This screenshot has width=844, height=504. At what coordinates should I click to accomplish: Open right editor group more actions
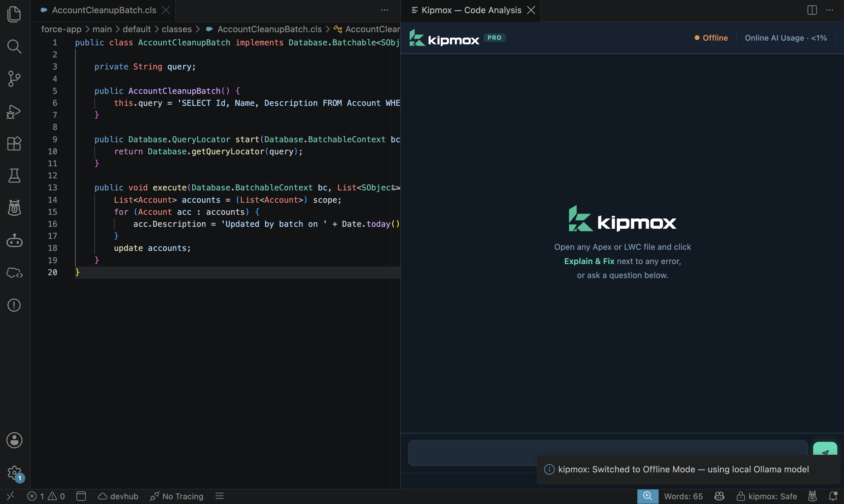coord(830,10)
